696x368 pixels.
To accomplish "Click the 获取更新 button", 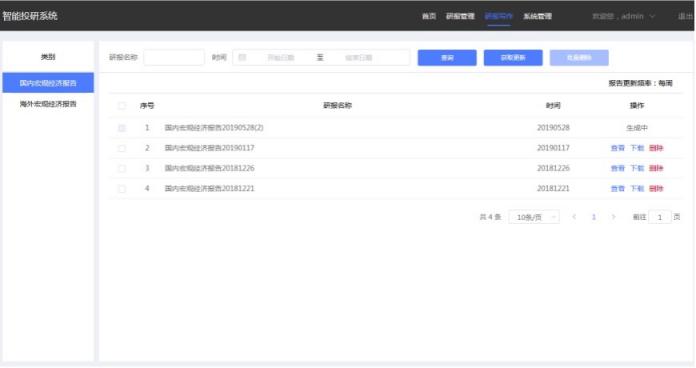I will pyautogui.click(x=513, y=58).
